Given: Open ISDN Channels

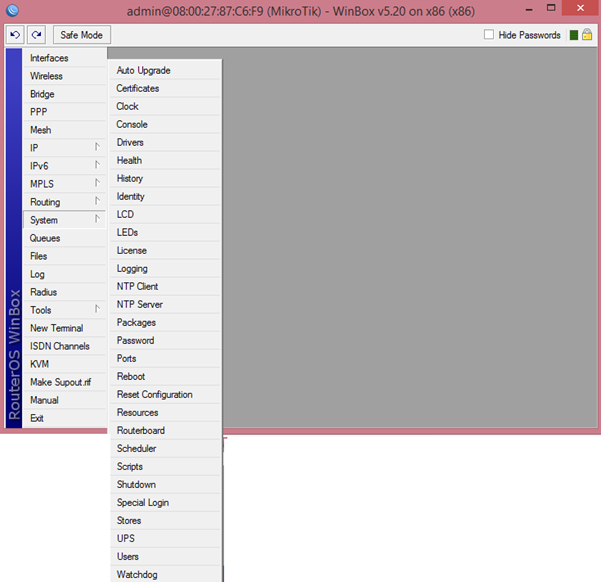Looking at the screenshot, I should (64, 346).
